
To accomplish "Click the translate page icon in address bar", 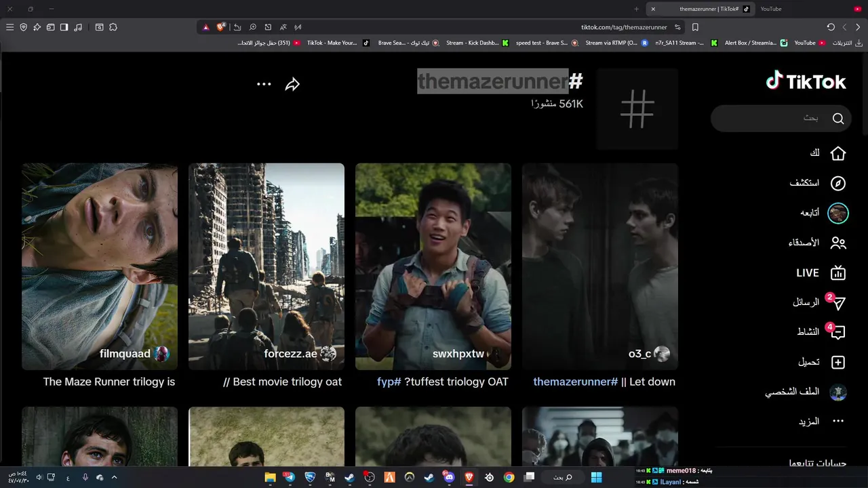I will click(x=283, y=27).
